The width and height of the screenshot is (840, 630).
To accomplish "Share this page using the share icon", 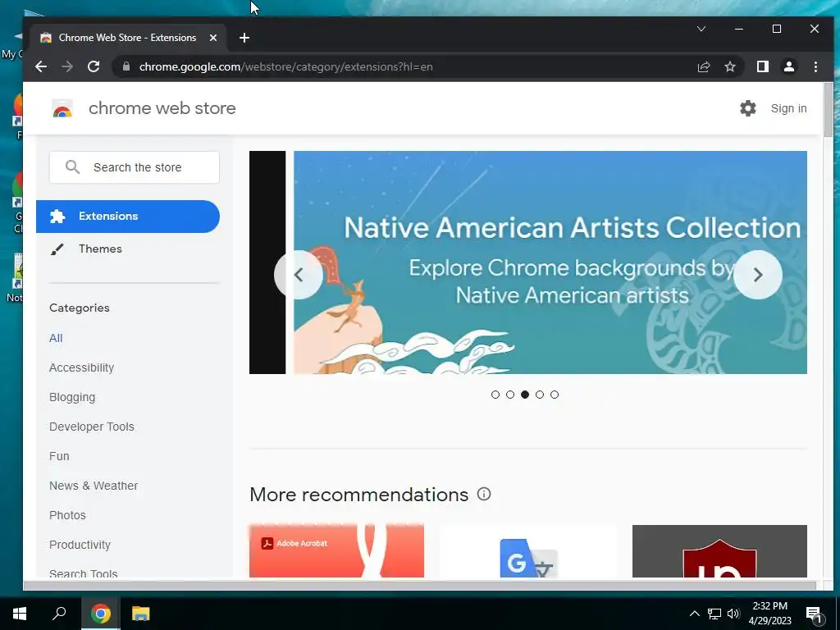I will (x=703, y=66).
